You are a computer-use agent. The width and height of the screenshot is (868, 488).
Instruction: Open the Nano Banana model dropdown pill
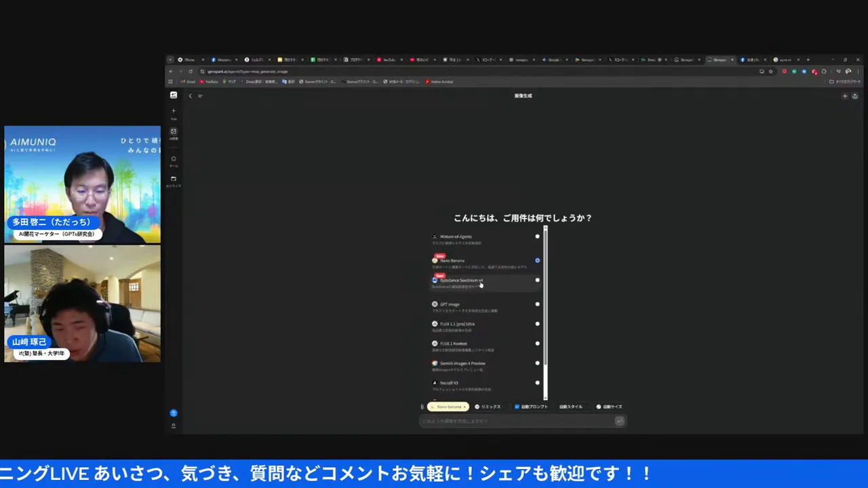(x=448, y=407)
